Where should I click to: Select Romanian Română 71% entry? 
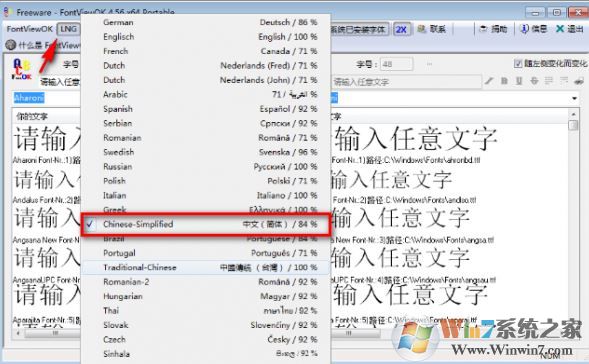[x=206, y=138]
